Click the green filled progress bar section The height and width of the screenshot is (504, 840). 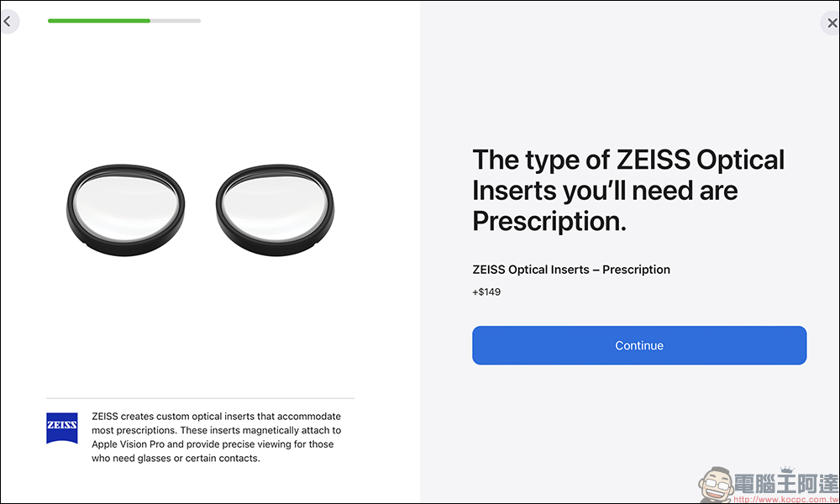click(99, 21)
